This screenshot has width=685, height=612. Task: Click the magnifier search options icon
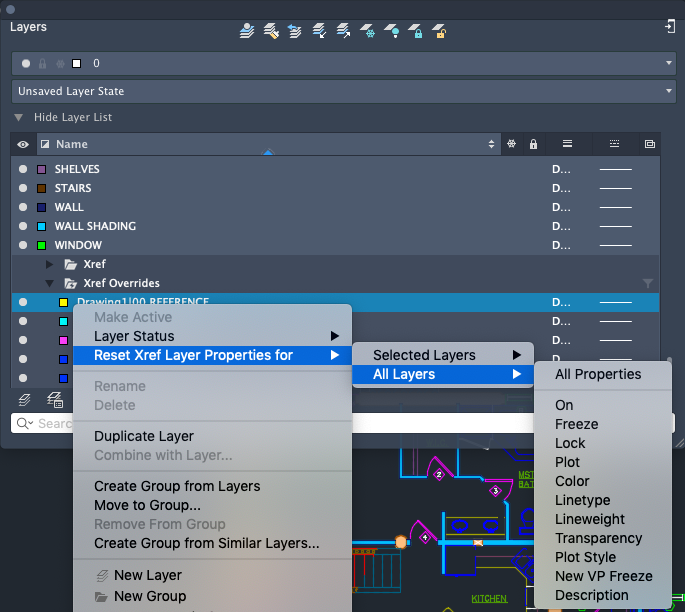[x=24, y=423]
